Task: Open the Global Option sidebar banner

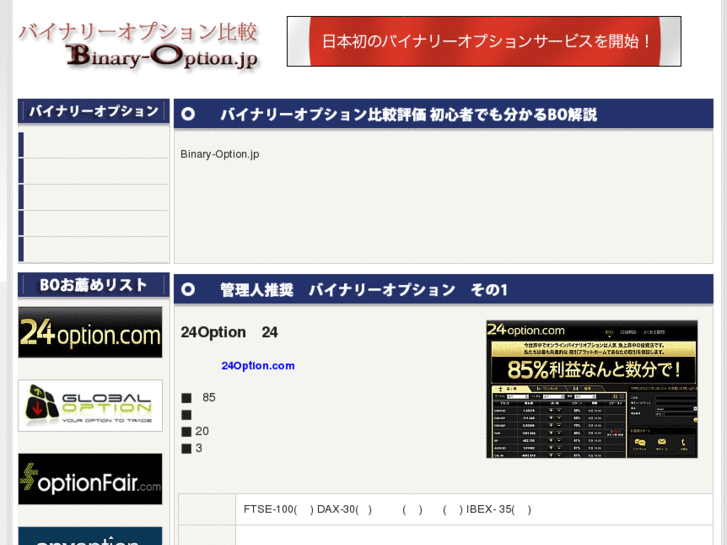Action: point(90,405)
